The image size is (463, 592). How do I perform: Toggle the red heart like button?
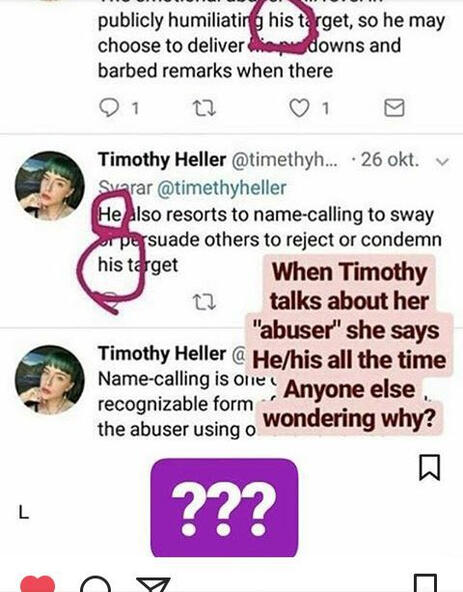point(37,584)
